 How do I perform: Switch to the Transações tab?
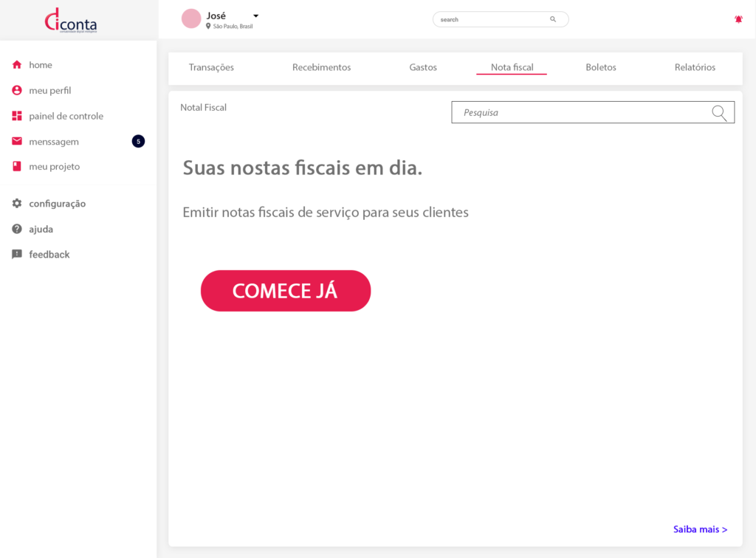[211, 67]
